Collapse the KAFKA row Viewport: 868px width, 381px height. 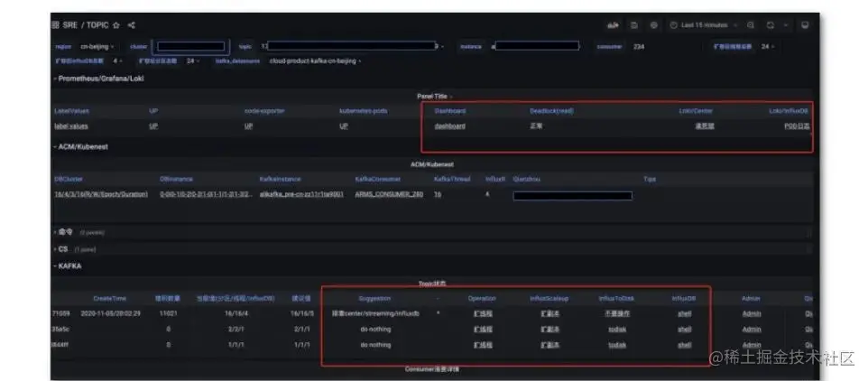coord(68,265)
